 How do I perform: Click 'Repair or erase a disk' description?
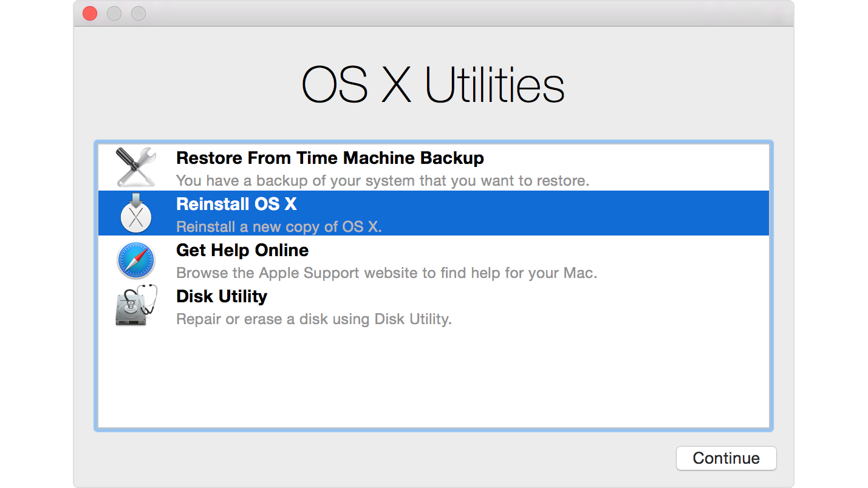tap(313, 319)
